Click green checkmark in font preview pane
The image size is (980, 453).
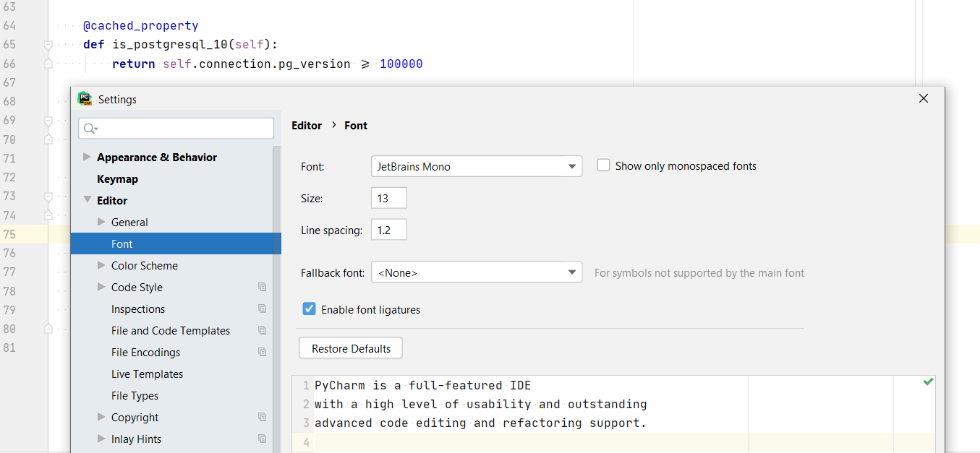click(x=928, y=381)
